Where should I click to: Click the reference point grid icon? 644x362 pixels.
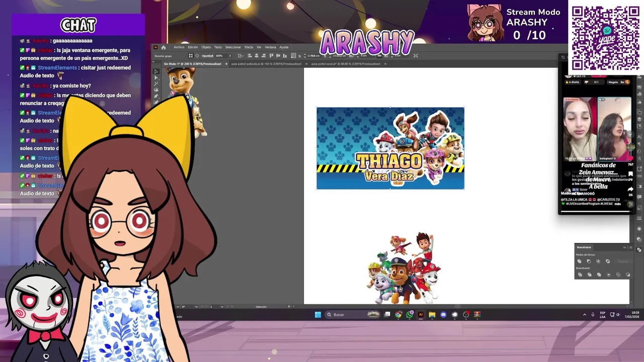coord(294,56)
